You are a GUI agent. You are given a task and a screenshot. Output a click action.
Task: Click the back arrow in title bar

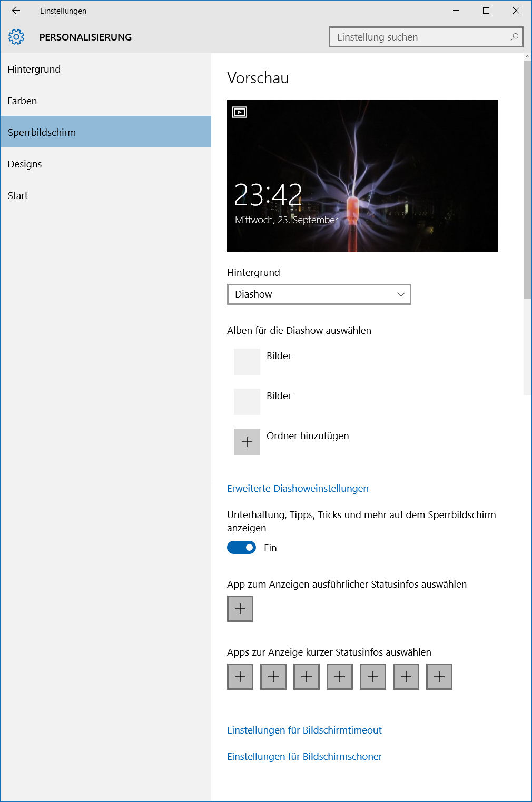coord(16,11)
